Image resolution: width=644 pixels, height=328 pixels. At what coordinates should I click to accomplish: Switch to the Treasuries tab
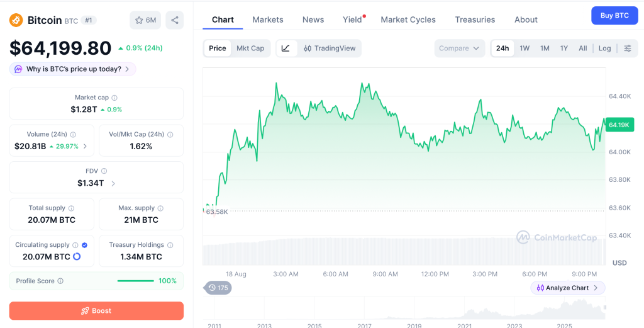(475, 20)
